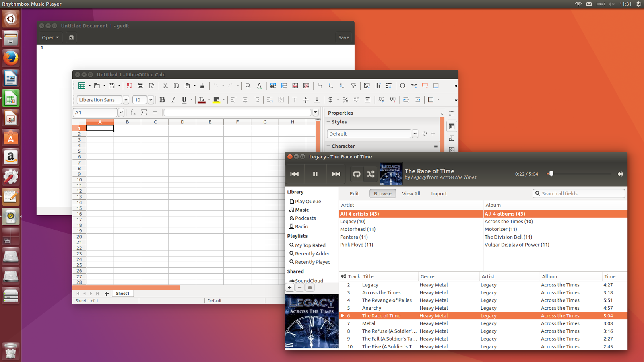Select the Insert Special Character icon
Viewport: 644px width, 362px height.
pos(402,86)
